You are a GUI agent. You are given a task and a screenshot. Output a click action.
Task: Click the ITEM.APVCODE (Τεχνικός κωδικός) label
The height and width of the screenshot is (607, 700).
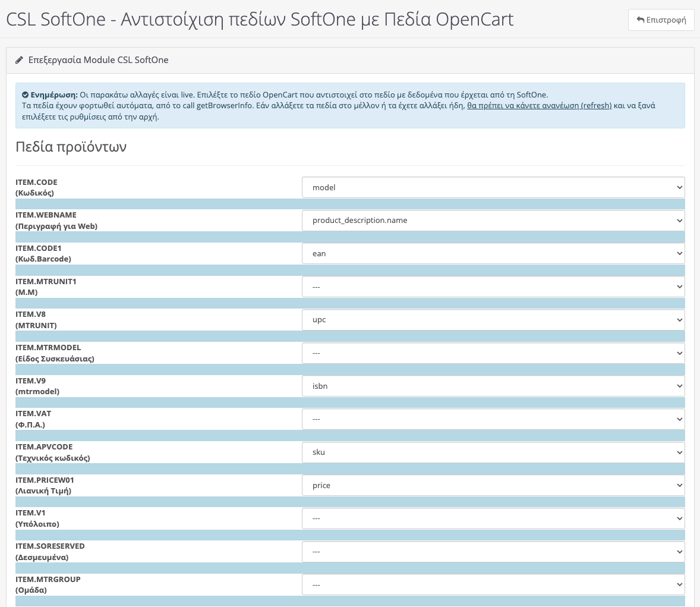(x=53, y=452)
